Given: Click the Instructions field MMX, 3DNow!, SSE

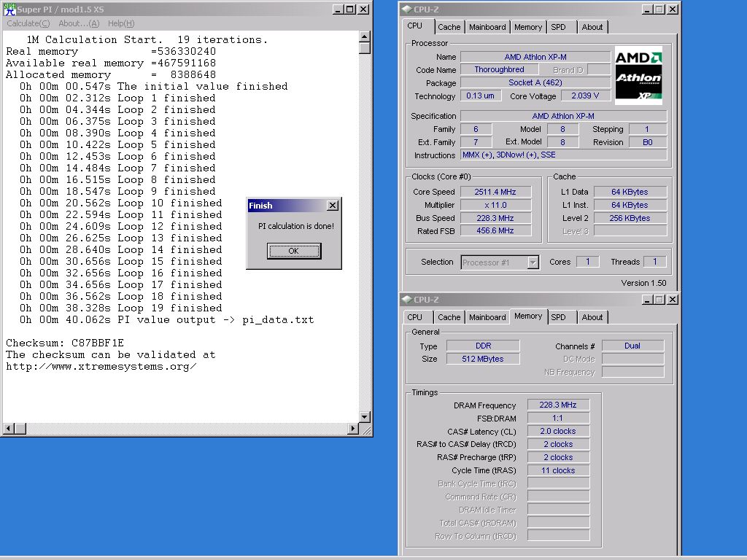Looking at the screenshot, I should tap(564, 155).
